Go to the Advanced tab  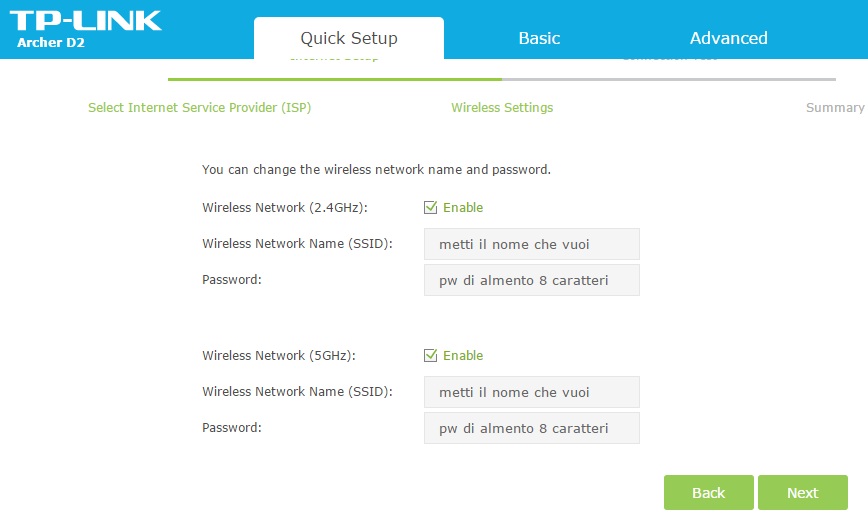(x=728, y=38)
